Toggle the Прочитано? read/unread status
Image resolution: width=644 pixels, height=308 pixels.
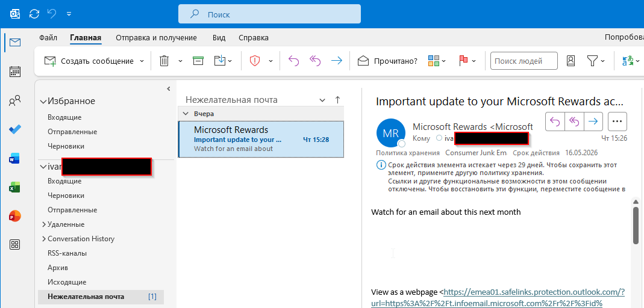pos(387,61)
